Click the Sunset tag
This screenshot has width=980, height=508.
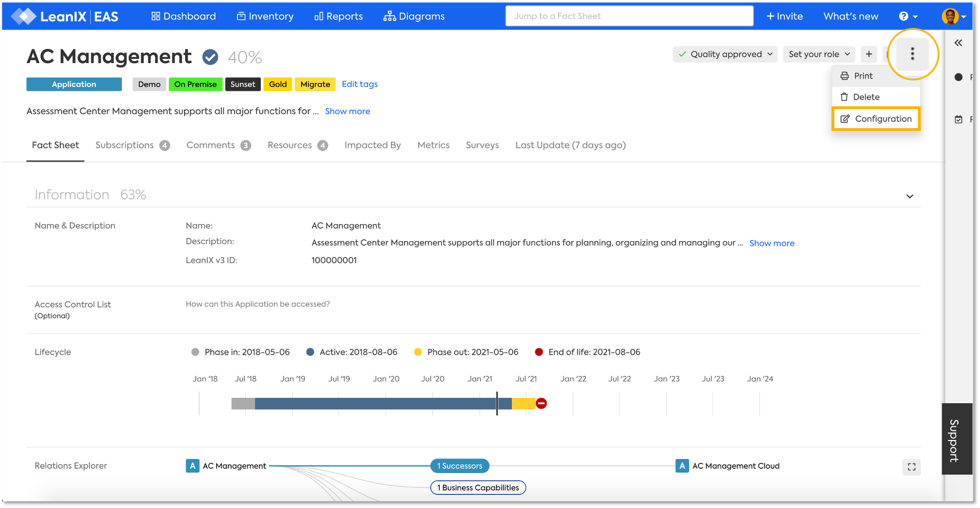243,84
